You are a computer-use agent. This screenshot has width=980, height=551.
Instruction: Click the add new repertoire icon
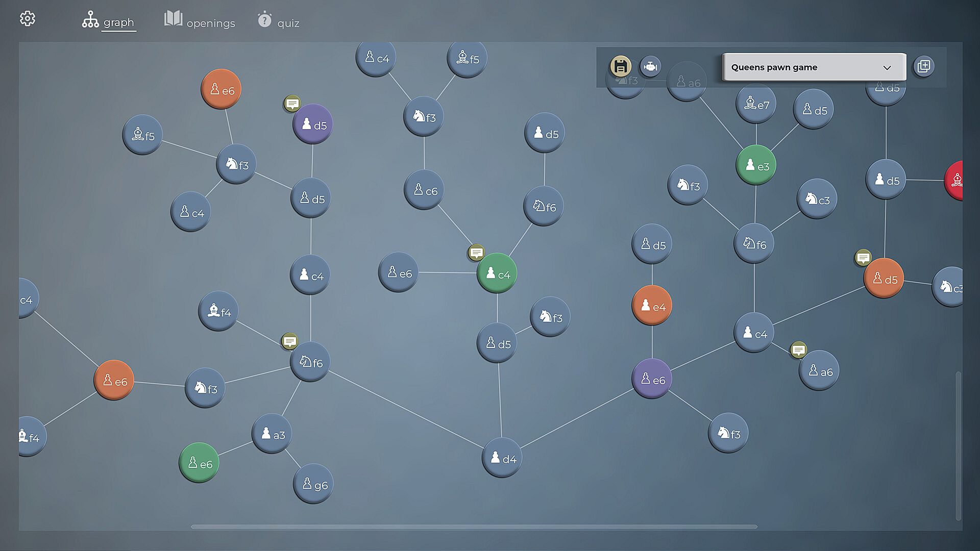pos(924,66)
